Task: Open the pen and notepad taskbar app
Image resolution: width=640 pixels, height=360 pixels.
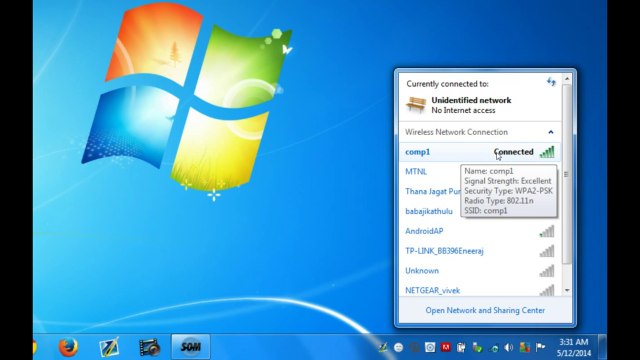Action: click(x=109, y=347)
